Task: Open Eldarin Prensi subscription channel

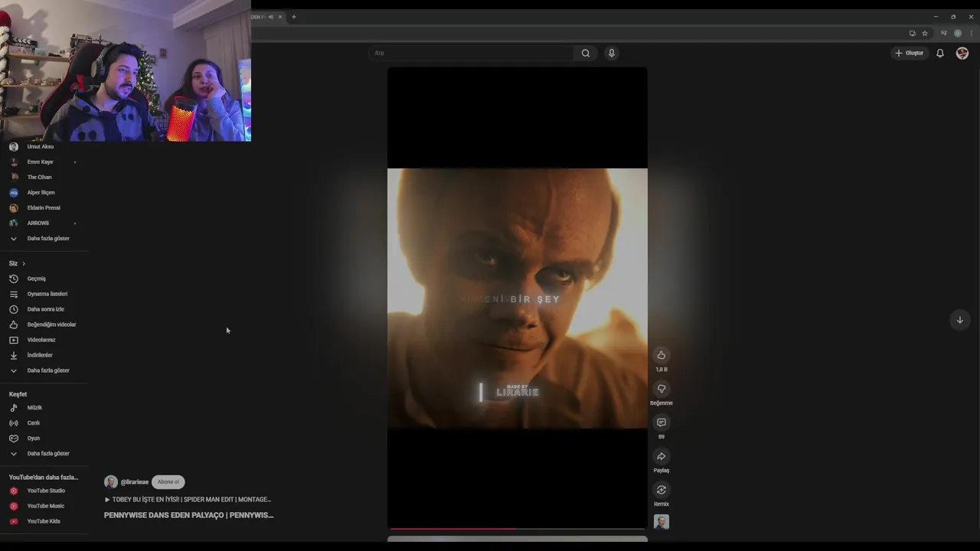Action: point(44,207)
